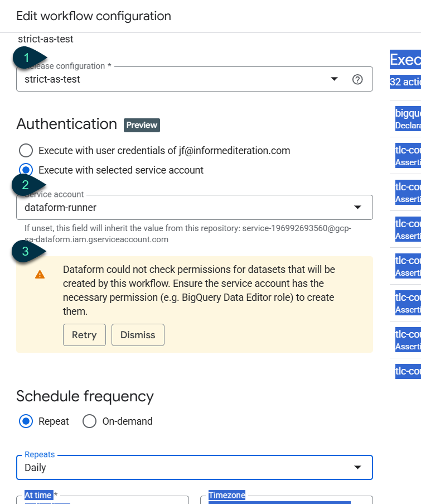Select the bigqu declaration item in list
The image size is (421, 504).
pos(408,118)
